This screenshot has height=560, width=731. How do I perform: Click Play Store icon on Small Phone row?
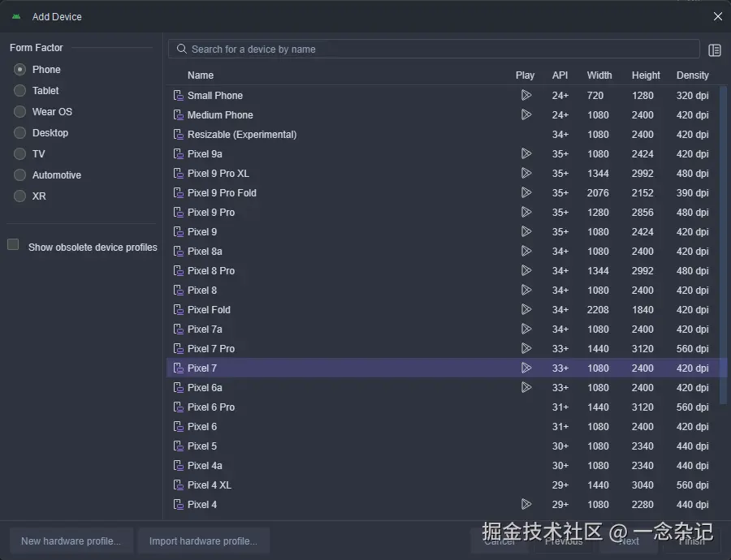point(526,95)
